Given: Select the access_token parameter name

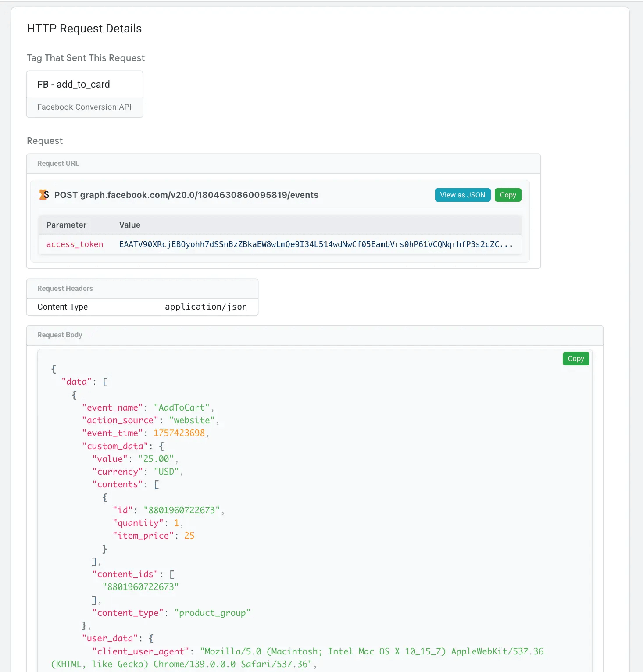Looking at the screenshot, I should click(75, 244).
